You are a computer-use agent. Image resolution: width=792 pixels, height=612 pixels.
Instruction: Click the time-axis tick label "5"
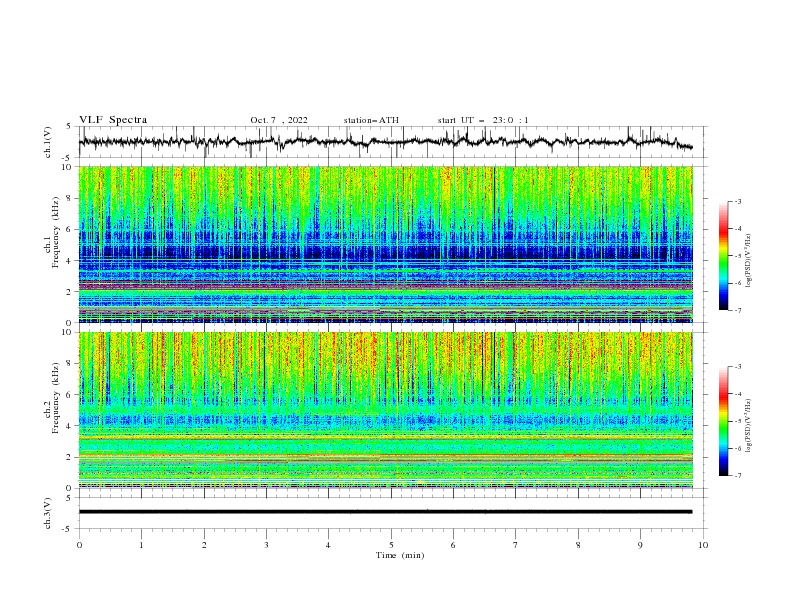pyautogui.click(x=391, y=545)
